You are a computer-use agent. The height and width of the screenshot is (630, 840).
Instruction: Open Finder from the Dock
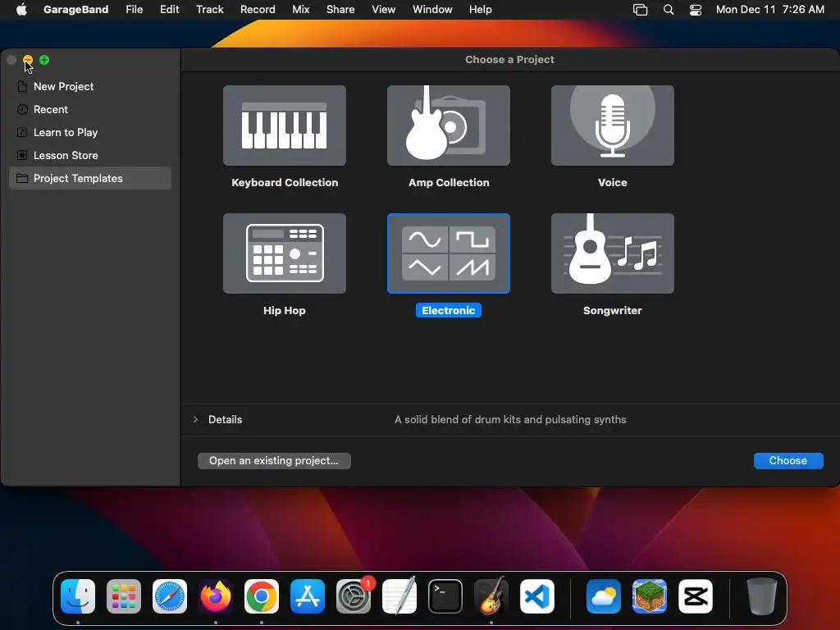click(x=78, y=596)
